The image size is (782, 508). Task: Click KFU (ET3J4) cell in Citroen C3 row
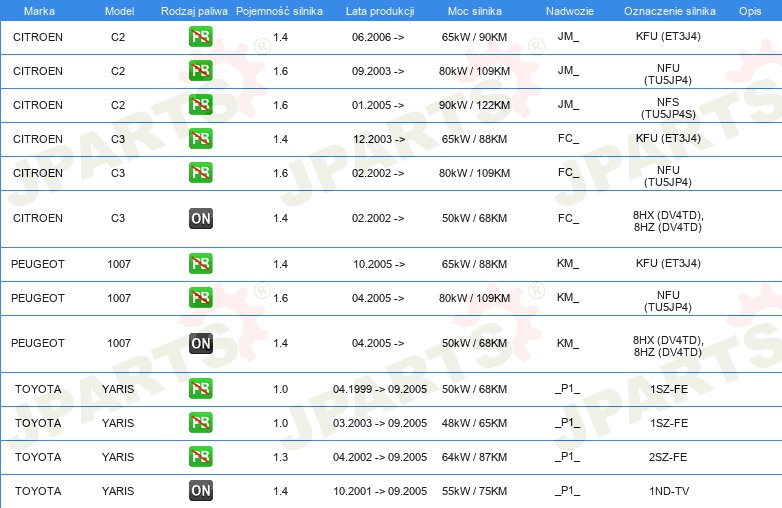tap(668, 138)
